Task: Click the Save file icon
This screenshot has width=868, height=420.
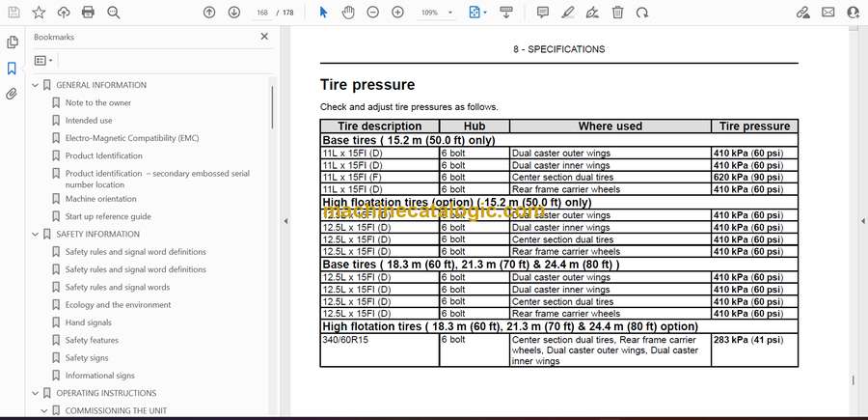Action: (x=14, y=13)
